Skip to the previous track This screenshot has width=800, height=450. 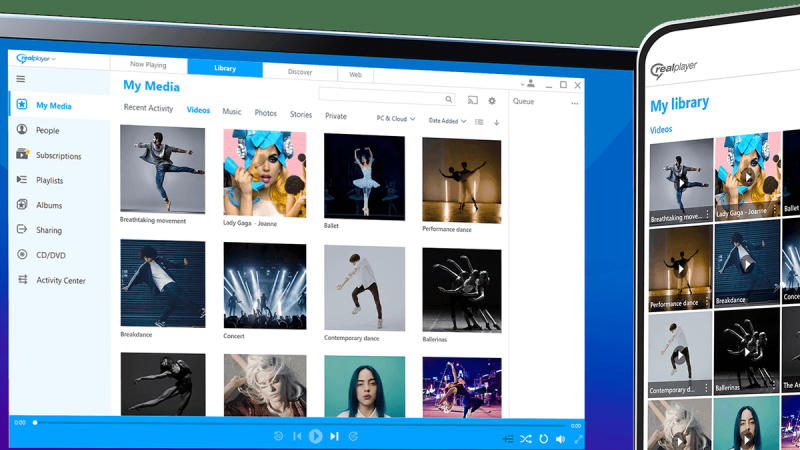pos(297,436)
